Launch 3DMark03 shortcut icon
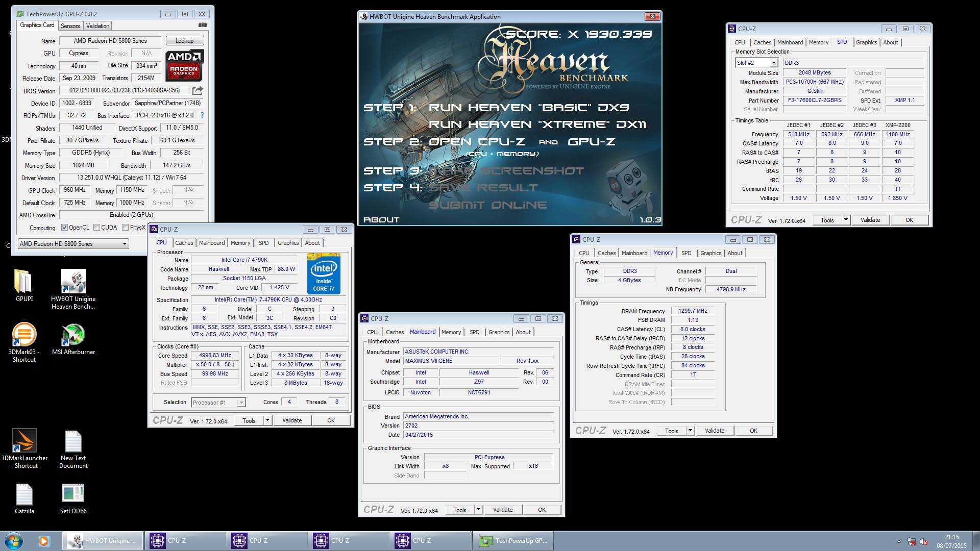Screen dimensions: 980x551 [x=24, y=335]
